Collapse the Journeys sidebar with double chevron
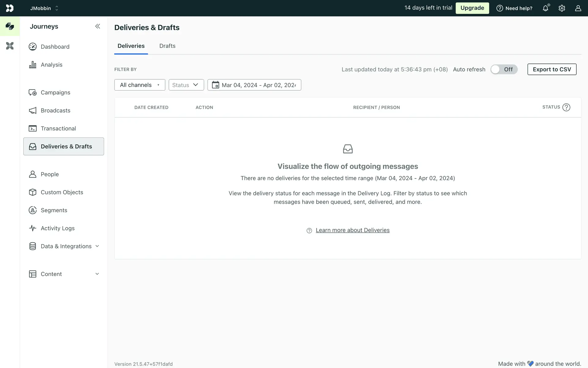The image size is (588, 368). pyautogui.click(x=97, y=26)
